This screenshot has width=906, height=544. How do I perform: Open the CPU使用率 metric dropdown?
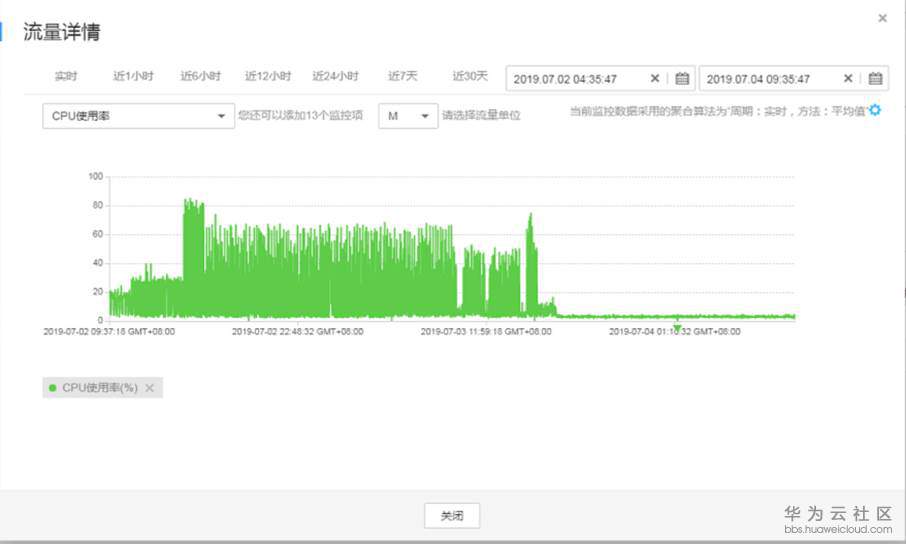[139, 116]
